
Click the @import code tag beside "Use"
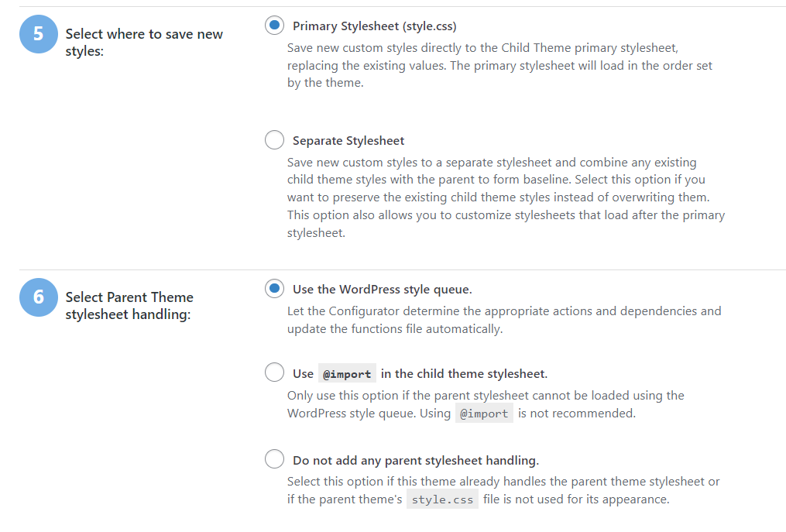pyautogui.click(x=347, y=374)
